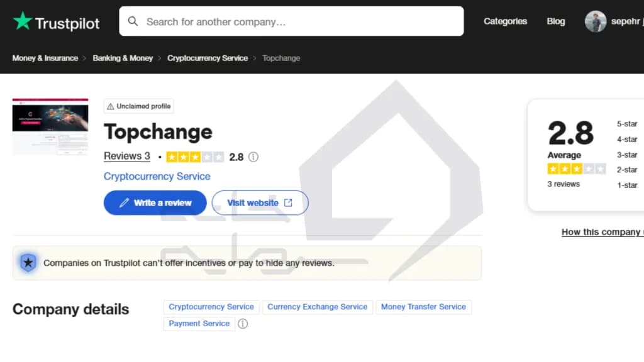Select the Money Transfer Service tag
This screenshot has width=644, height=362.
coord(423,307)
